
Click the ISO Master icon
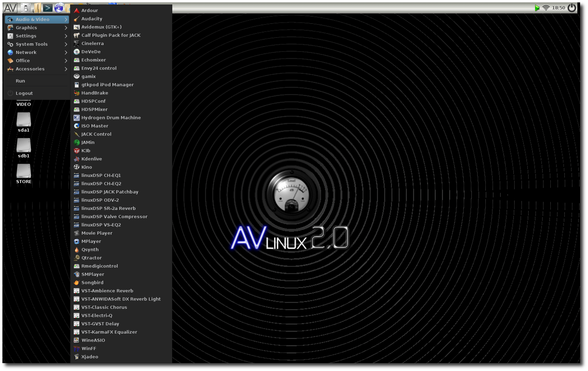click(x=77, y=126)
